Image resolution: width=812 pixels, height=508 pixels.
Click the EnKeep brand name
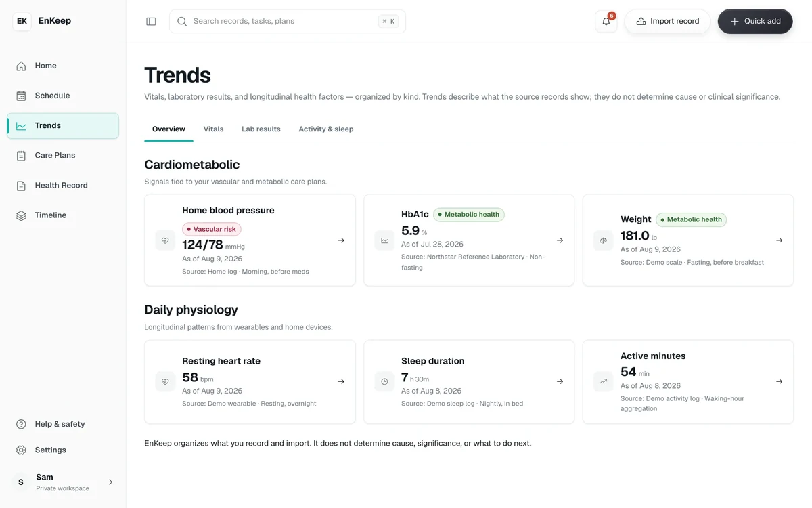click(55, 21)
